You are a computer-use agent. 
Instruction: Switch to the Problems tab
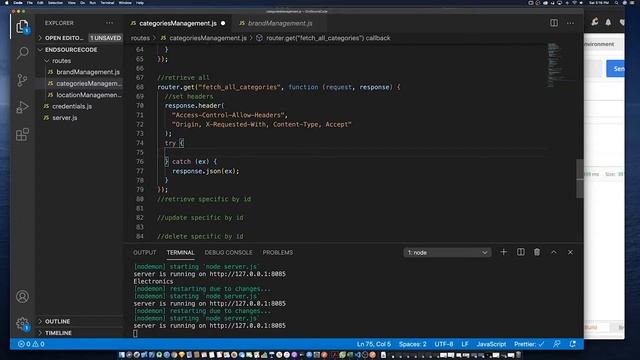[x=278, y=253]
